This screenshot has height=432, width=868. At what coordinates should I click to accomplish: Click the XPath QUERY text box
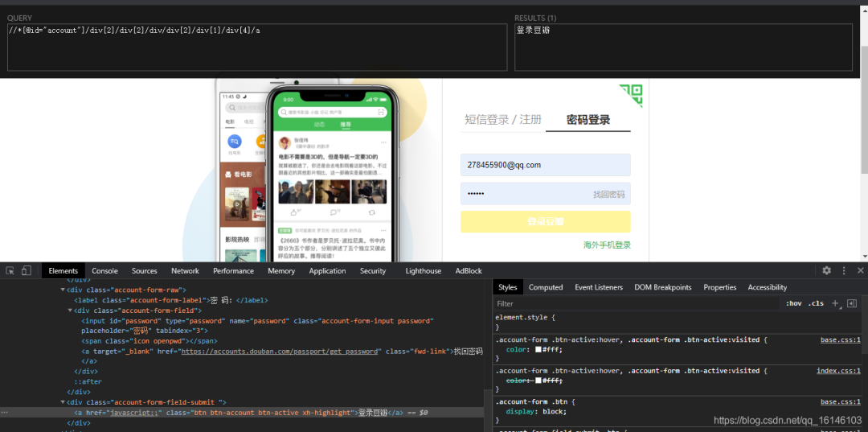(257, 47)
